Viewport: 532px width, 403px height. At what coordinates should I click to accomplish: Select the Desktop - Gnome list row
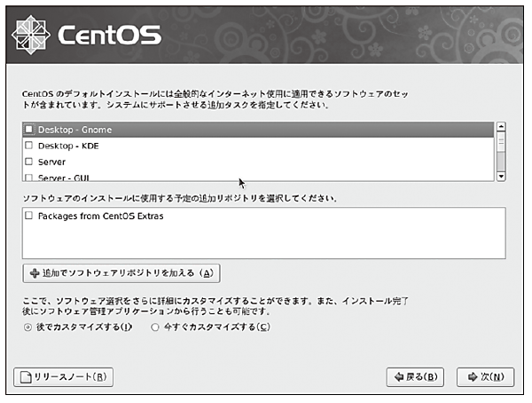click(x=257, y=130)
